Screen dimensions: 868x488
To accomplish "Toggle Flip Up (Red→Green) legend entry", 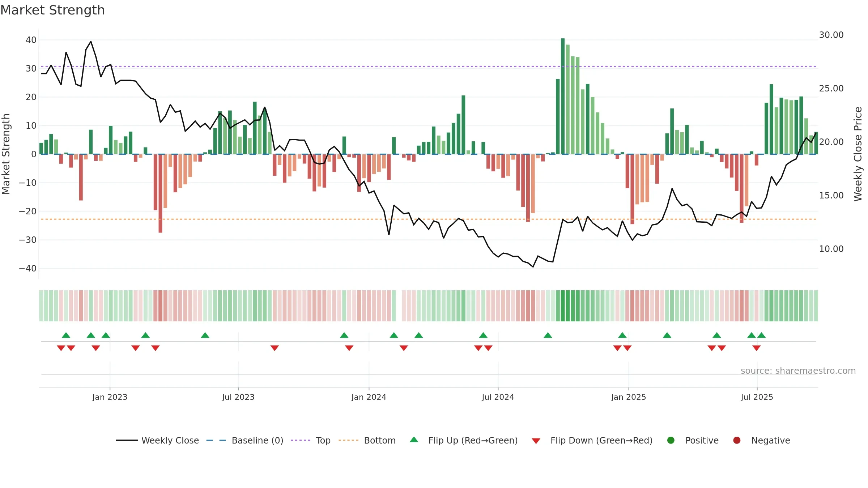I will point(464,440).
